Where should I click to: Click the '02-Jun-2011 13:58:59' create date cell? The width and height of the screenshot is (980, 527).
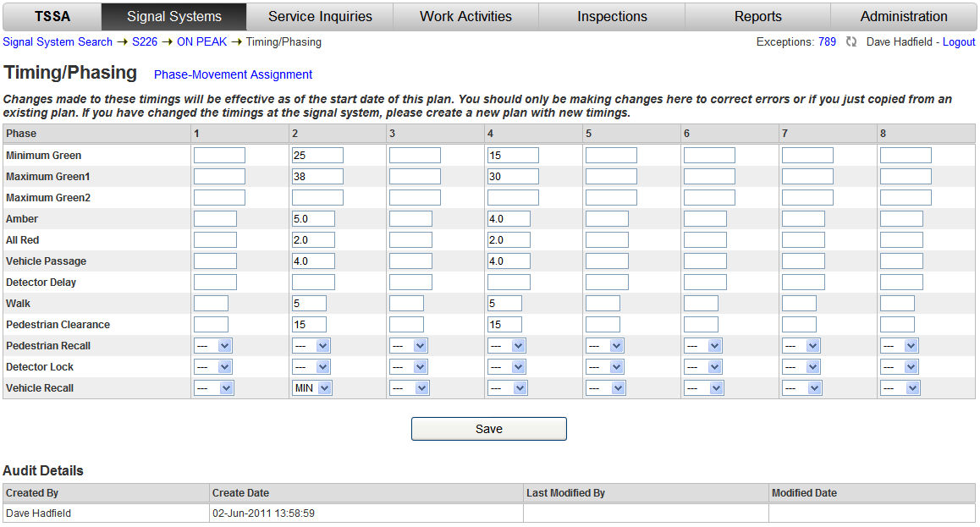click(366, 513)
